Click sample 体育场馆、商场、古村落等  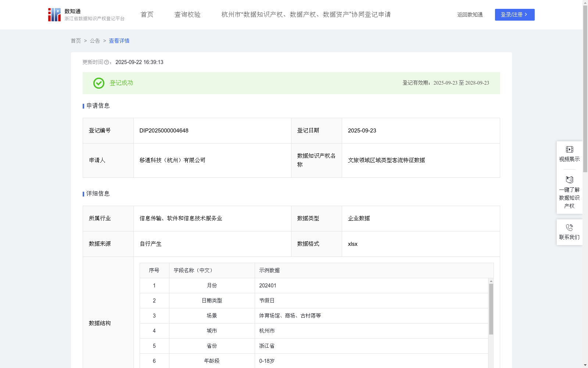pos(290,316)
